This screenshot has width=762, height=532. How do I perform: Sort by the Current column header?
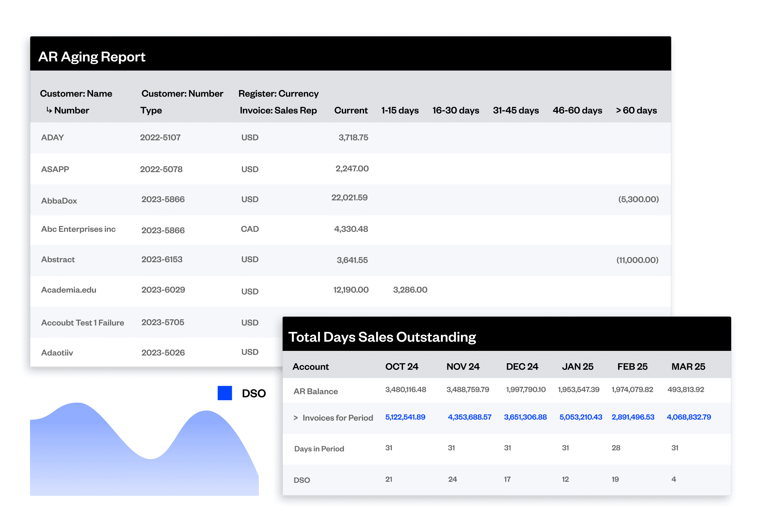point(351,110)
